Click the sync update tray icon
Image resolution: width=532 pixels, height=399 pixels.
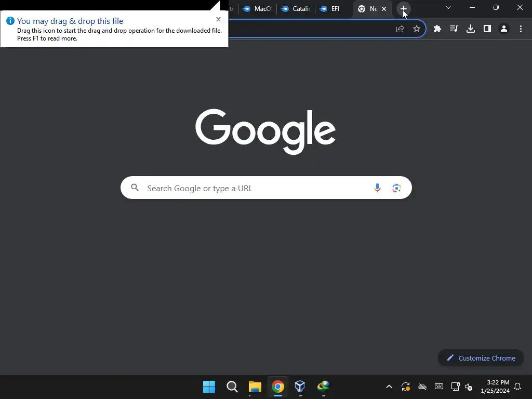coord(406,387)
